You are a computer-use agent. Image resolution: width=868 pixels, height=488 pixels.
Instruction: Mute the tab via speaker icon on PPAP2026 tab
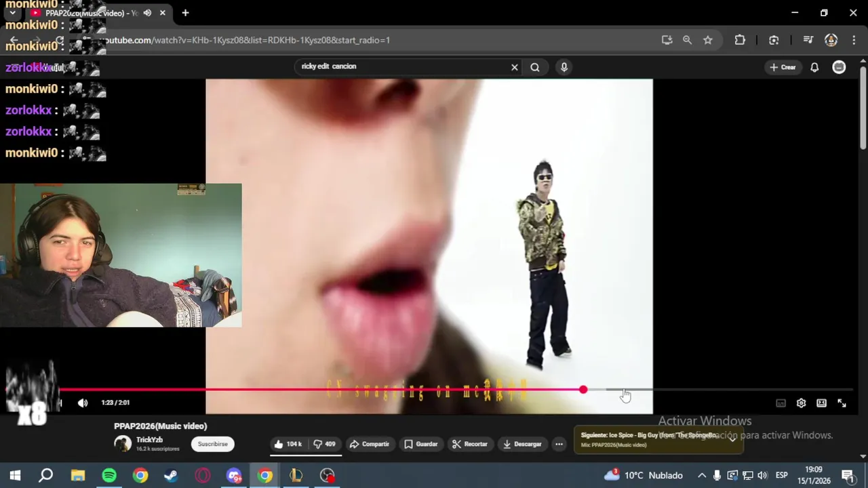point(147,13)
